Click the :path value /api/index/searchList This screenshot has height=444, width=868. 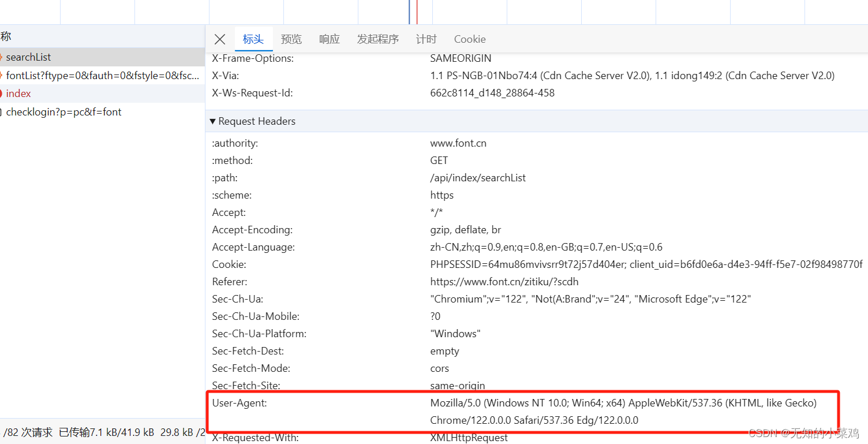click(x=478, y=178)
